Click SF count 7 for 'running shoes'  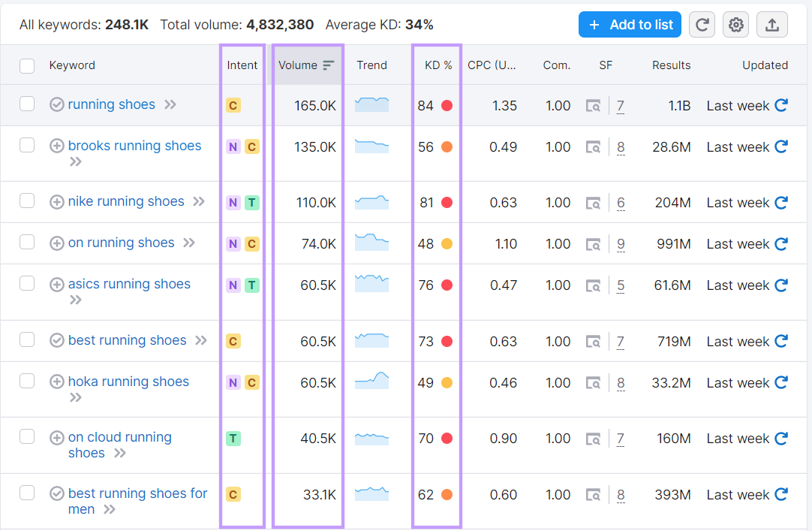tap(621, 106)
